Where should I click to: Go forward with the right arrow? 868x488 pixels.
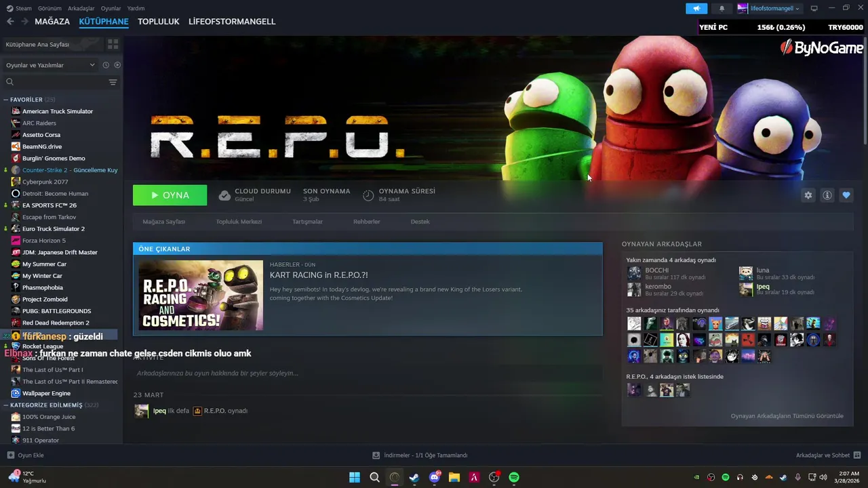[24, 22]
